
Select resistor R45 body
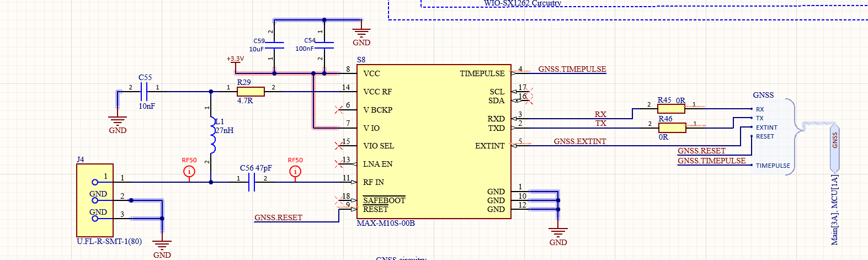671,109
